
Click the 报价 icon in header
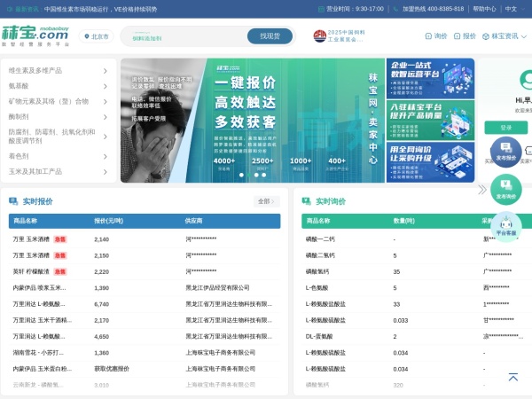pyautogui.click(x=457, y=36)
